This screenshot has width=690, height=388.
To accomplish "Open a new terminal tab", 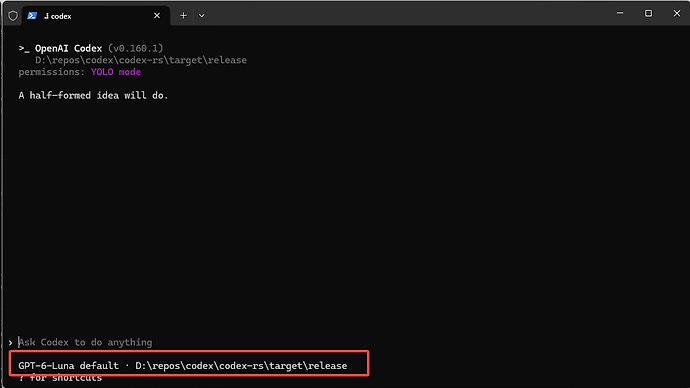I will click(x=184, y=16).
